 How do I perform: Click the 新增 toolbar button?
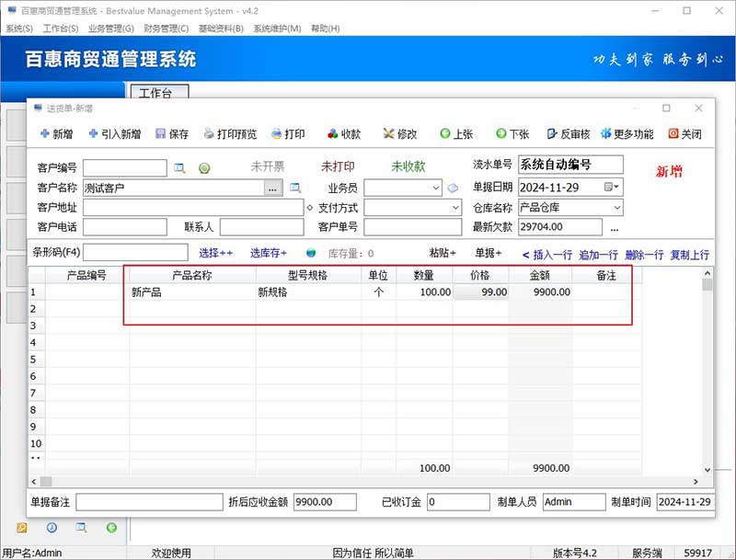57,134
